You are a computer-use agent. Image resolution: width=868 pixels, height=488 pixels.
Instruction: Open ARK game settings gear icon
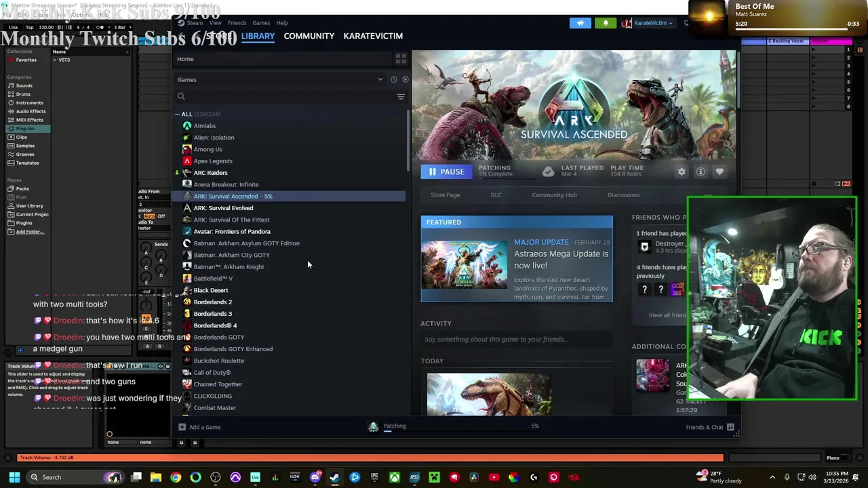(682, 171)
